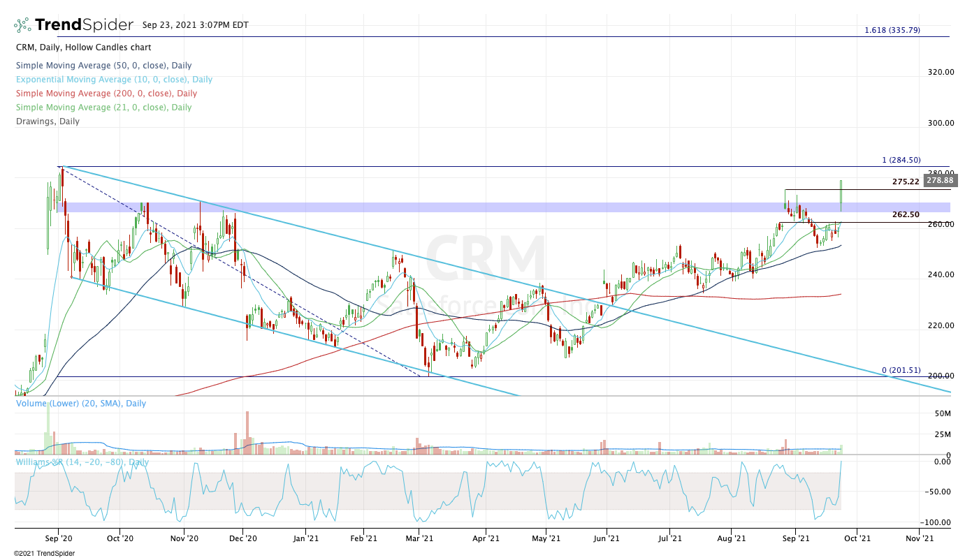Select the Sep 23, 2021 3:07PM EDT timestamp
Screen dimensions: 972x560
195,24
